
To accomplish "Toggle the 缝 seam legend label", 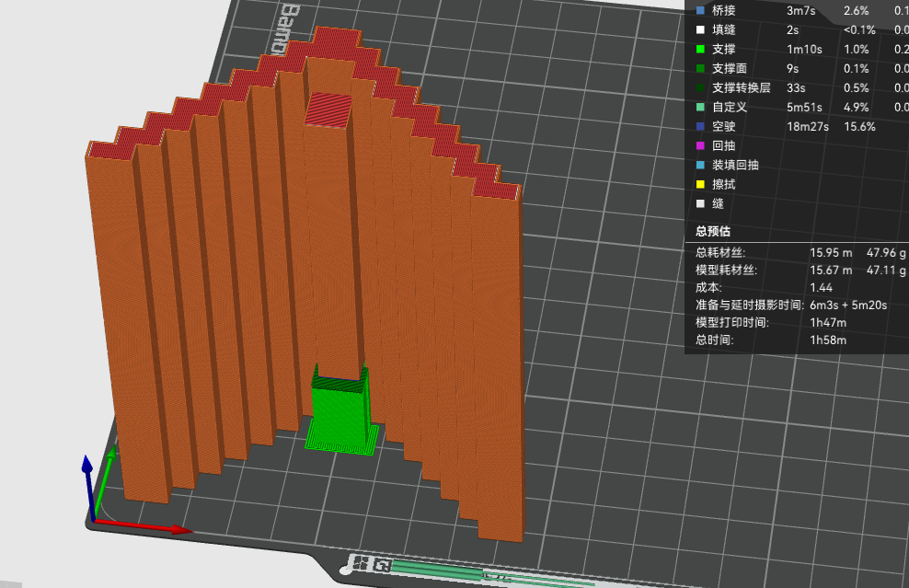I will 718,203.
